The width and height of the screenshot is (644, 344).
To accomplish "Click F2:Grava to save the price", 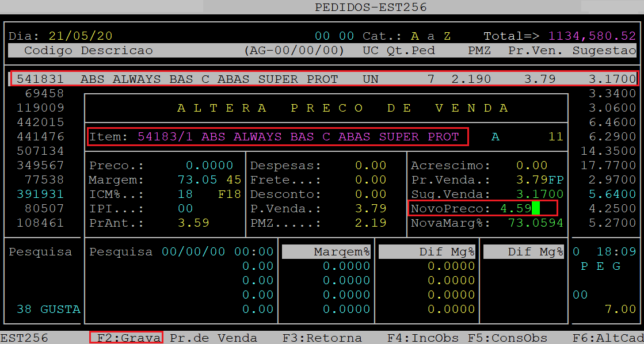I will (127, 338).
